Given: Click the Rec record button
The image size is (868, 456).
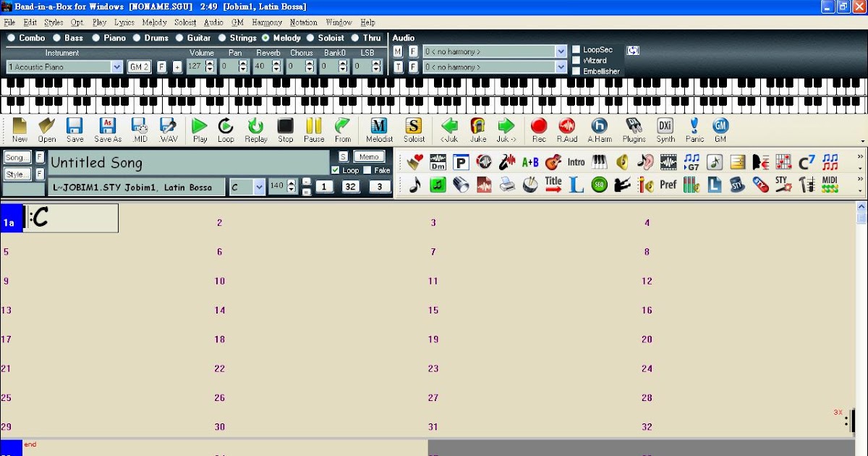Looking at the screenshot, I should (539, 130).
